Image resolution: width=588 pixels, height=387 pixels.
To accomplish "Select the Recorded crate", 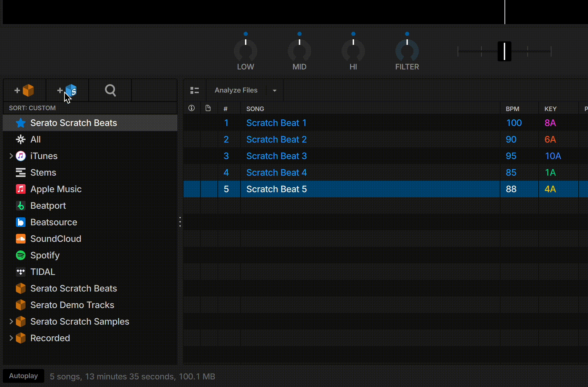I will pyautogui.click(x=90, y=338).
